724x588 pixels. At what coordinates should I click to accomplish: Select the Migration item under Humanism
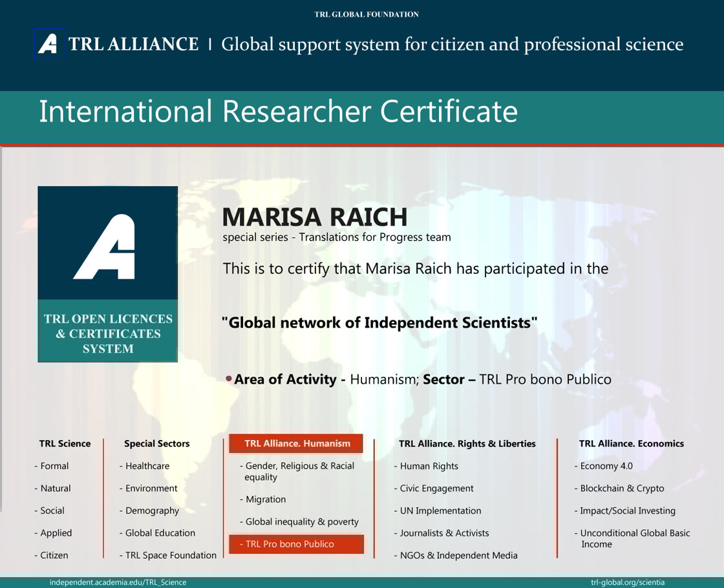(x=265, y=499)
